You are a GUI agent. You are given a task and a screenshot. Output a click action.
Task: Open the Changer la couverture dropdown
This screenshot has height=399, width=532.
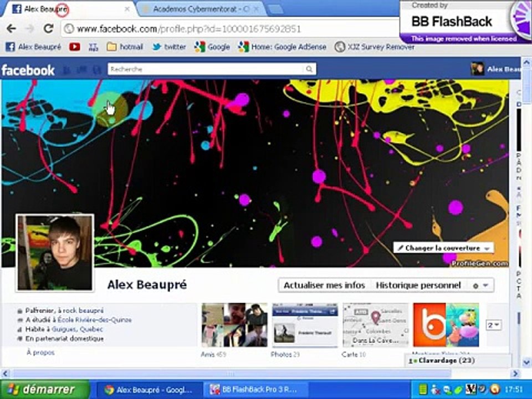[x=443, y=248]
